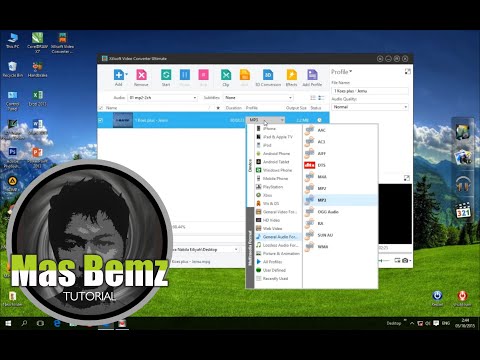
Task: Select All Profiles category
Action: (278, 262)
